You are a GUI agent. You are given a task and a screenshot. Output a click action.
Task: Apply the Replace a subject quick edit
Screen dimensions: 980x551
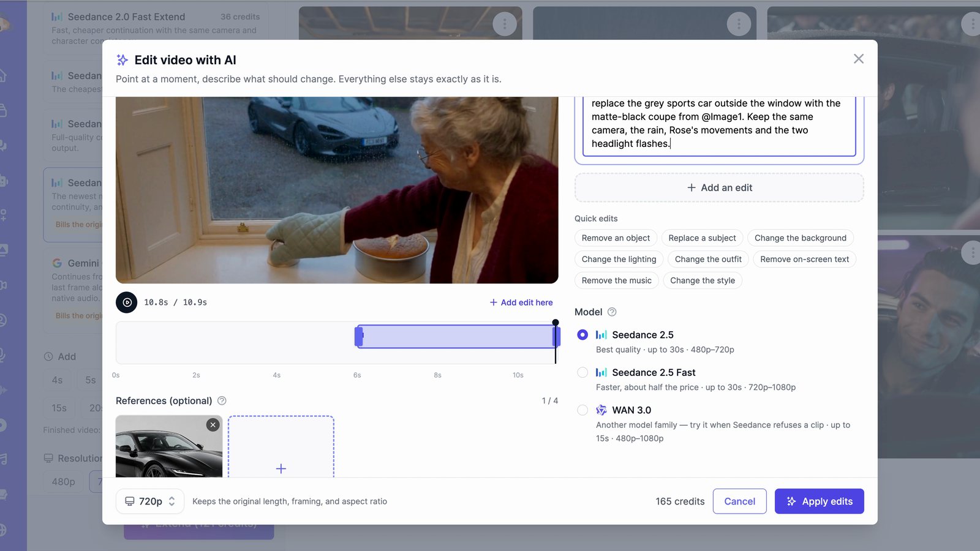702,238
